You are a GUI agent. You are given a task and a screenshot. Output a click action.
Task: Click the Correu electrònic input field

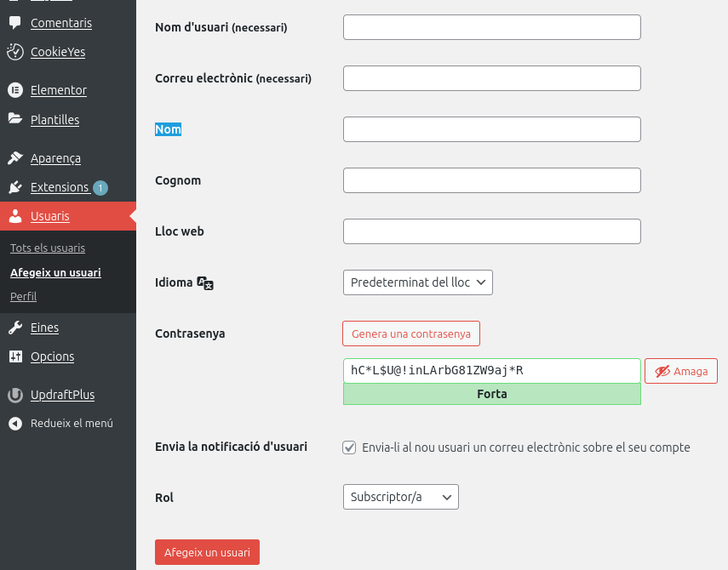tap(491, 78)
